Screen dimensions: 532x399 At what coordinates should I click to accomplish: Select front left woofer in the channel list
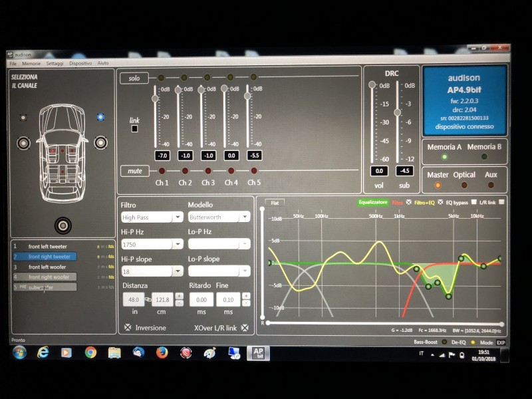pyautogui.click(x=47, y=267)
